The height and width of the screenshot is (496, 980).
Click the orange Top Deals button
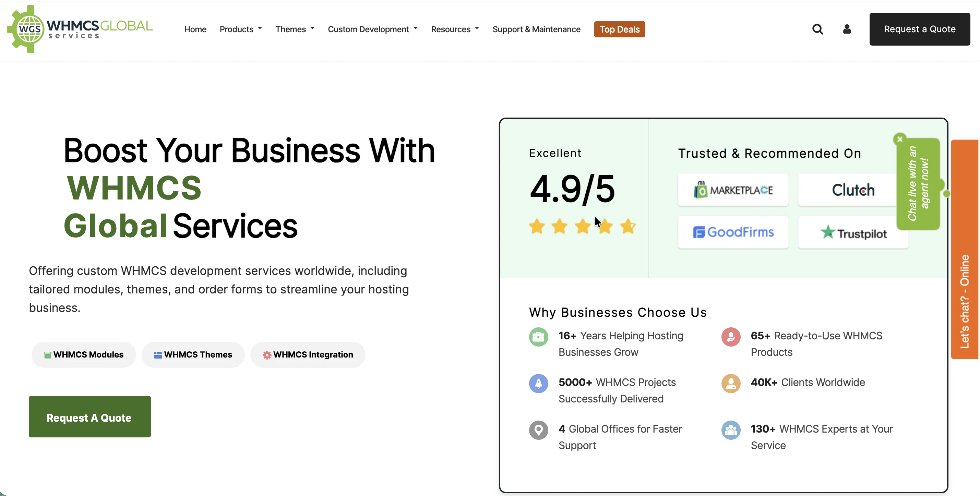[x=619, y=29]
